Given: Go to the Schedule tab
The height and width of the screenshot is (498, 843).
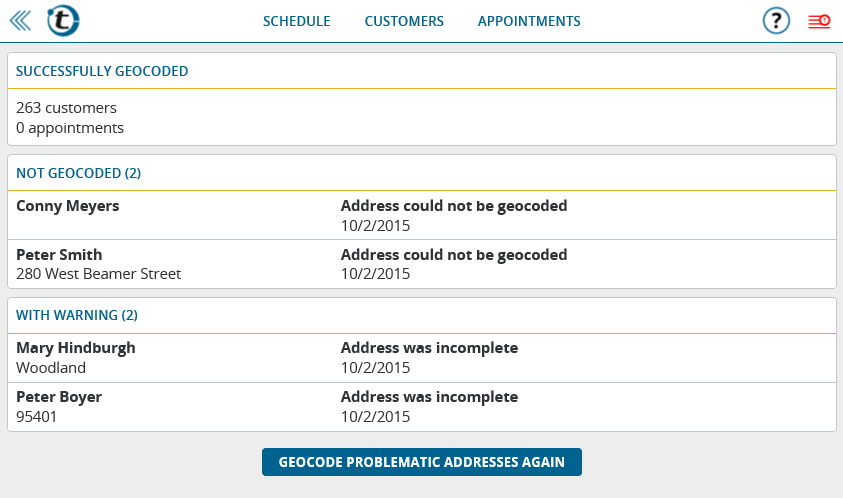Looking at the screenshot, I should pos(296,21).
